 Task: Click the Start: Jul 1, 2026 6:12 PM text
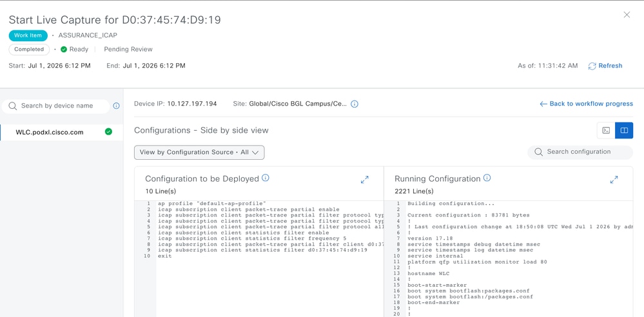pyautogui.click(x=50, y=66)
